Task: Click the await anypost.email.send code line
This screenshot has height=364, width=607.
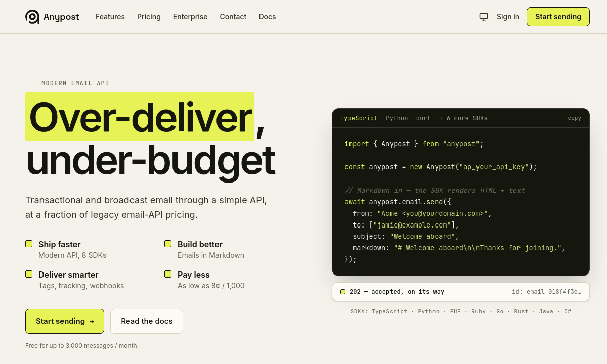Action: (x=398, y=202)
